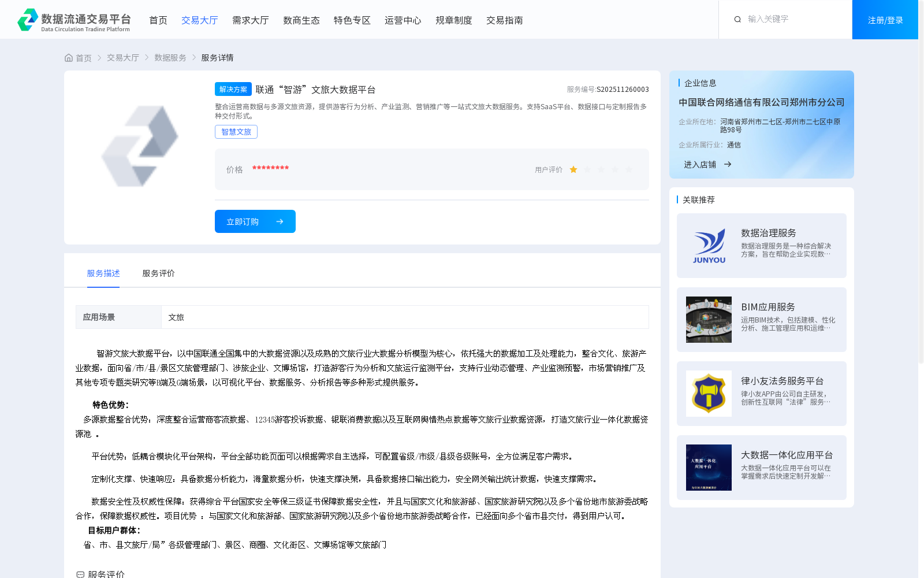
Task: Click the 智慧文旅 tag
Action: coord(236,132)
